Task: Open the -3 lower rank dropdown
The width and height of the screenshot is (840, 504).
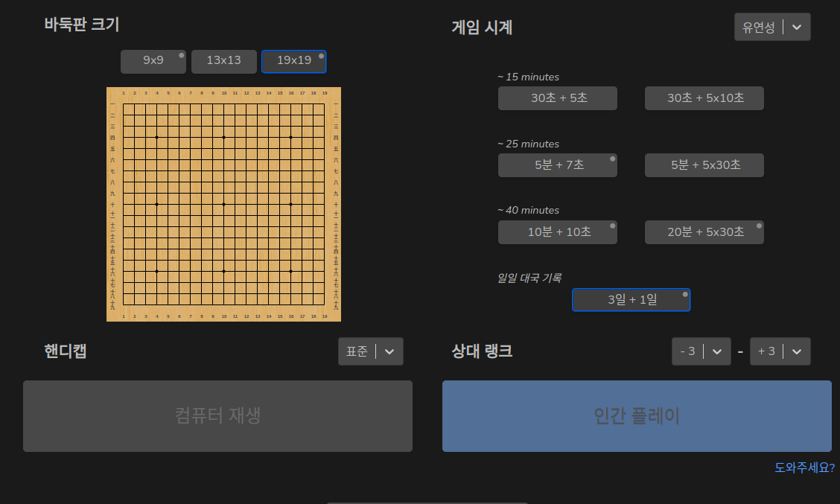Action: [x=701, y=351]
